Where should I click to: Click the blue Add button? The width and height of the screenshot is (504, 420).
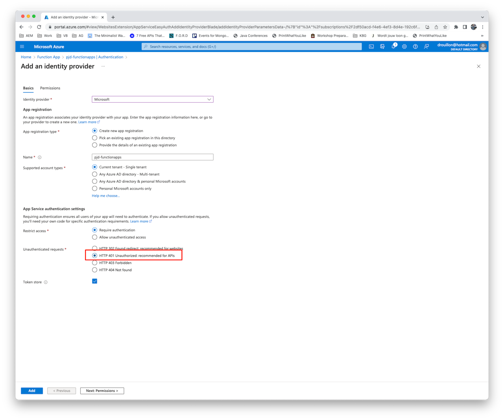[x=32, y=391]
